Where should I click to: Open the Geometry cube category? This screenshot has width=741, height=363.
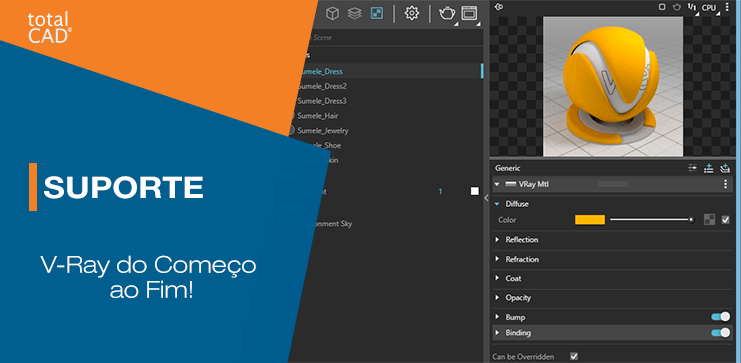point(333,13)
